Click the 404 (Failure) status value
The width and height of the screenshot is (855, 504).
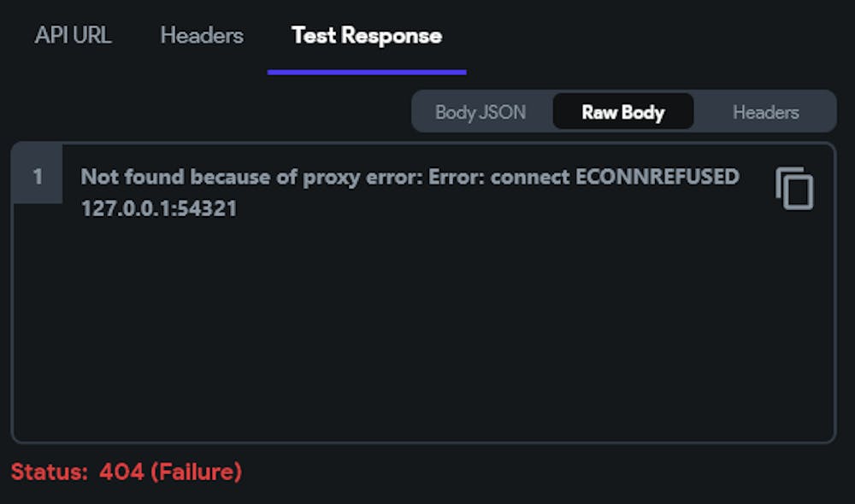tap(171, 472)
